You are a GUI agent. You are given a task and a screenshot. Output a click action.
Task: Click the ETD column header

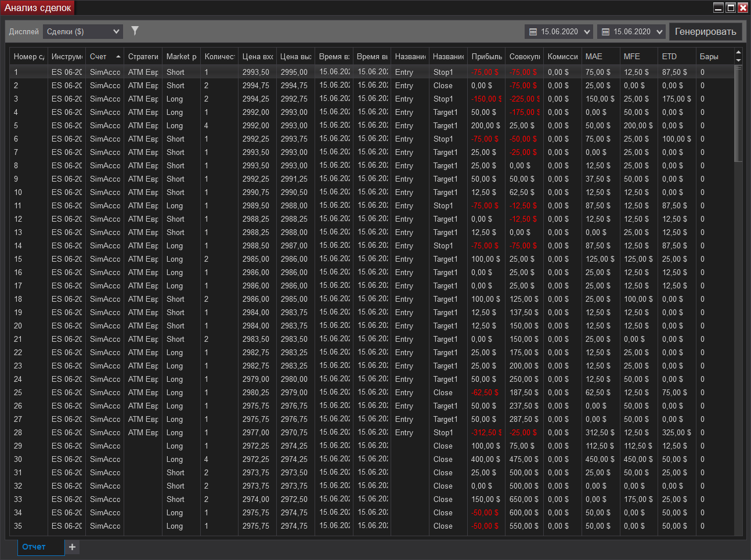(677, 56)
